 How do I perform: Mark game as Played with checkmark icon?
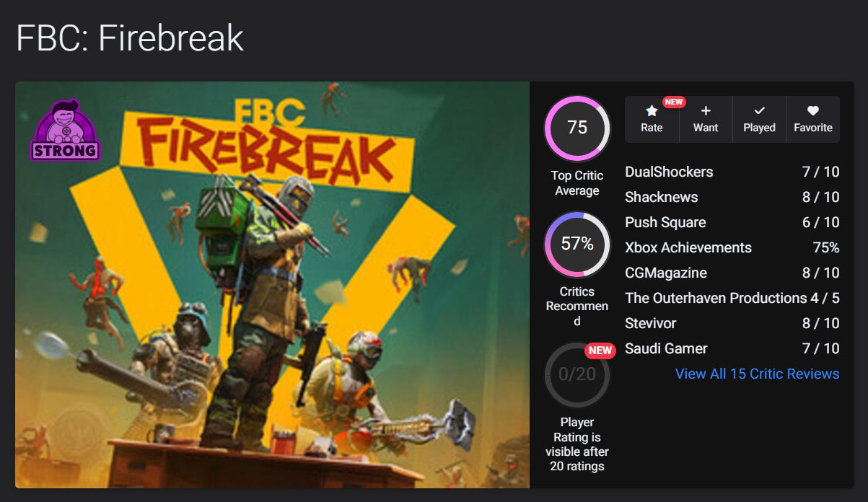(x=759, y=111)
